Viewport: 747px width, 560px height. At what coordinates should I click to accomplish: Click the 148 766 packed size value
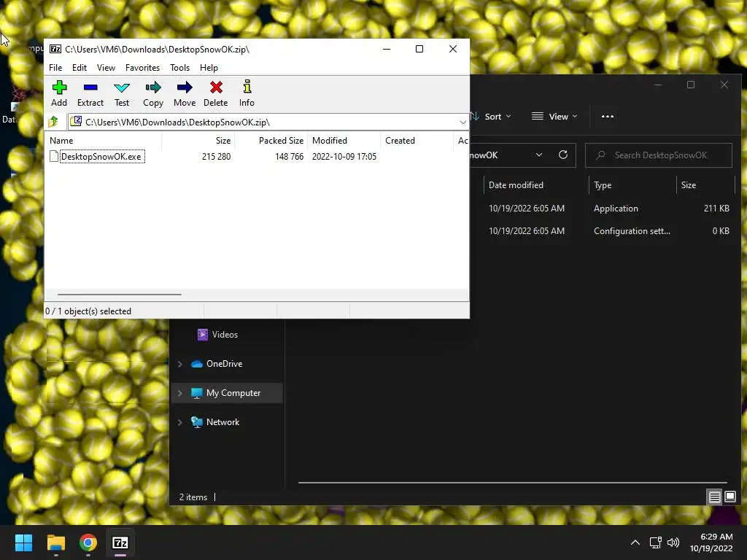[289, 157]
